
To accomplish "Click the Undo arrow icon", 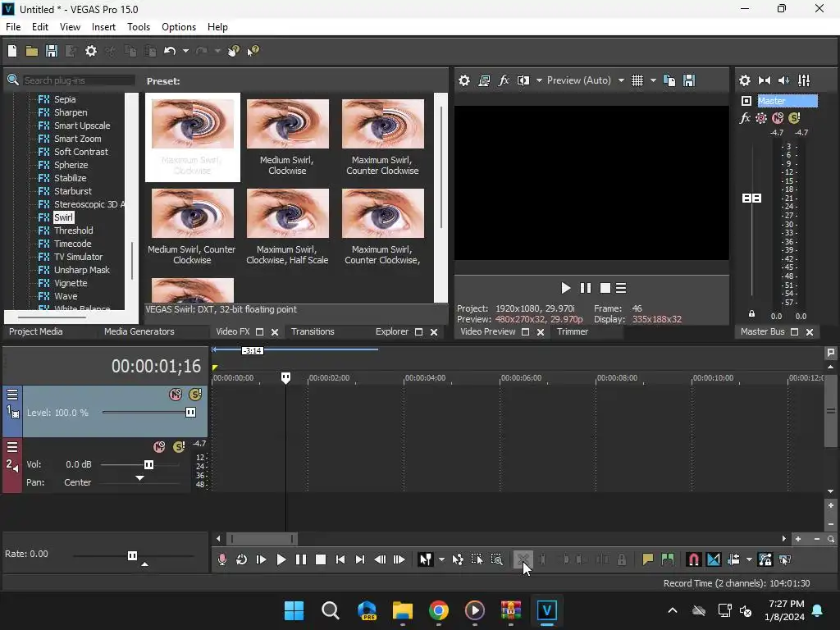I will coord(170,51).
